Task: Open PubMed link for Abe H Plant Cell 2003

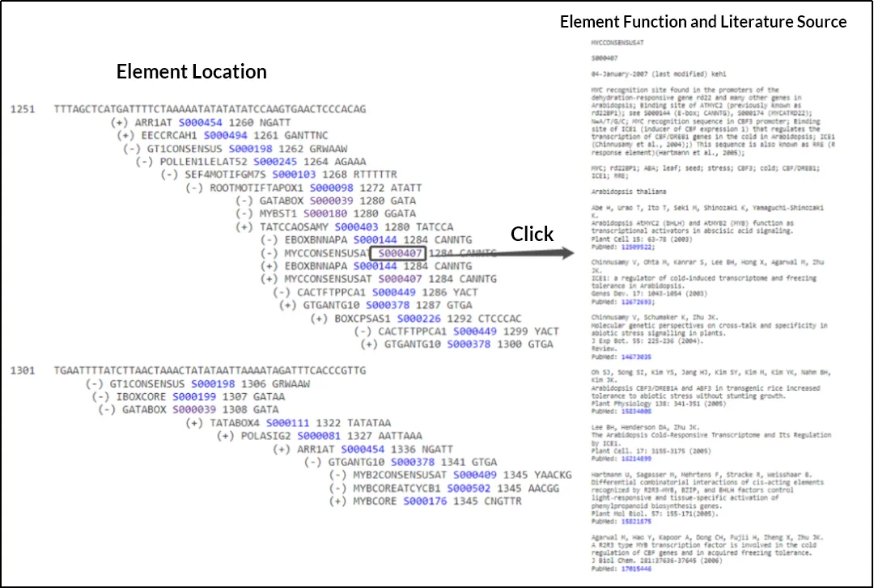Action: pos(636,247)
